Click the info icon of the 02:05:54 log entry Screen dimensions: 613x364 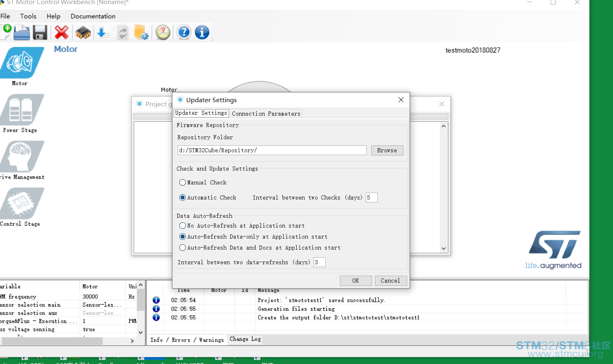pos(156,300)
